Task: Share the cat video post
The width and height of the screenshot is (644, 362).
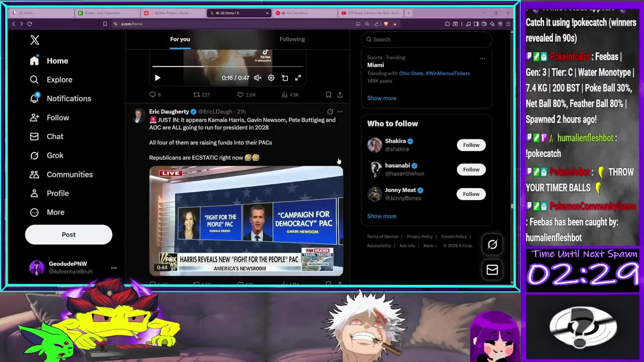Action: [x=340, y=95]
